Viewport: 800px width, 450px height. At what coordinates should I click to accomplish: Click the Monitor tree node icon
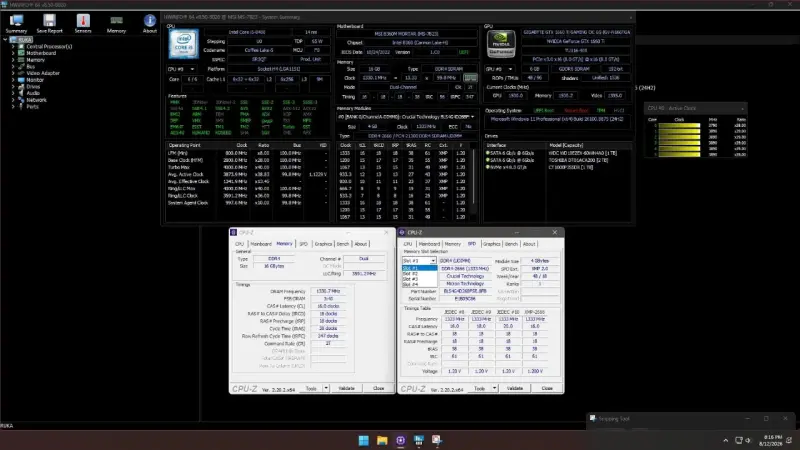tap(21, 80)
